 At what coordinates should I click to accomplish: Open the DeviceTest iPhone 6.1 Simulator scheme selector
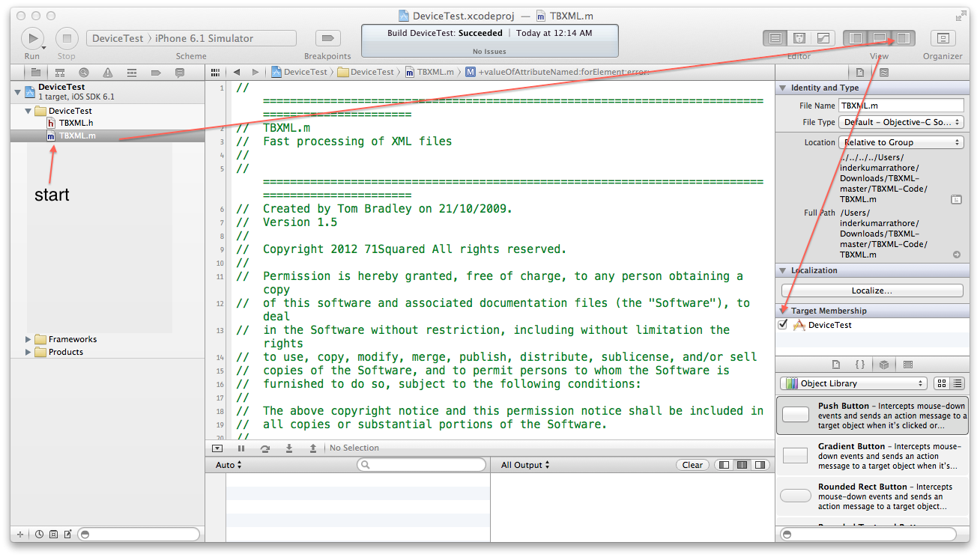192,38
